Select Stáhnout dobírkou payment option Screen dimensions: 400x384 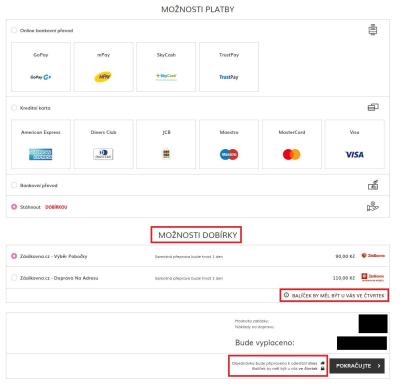pos(14,207)
